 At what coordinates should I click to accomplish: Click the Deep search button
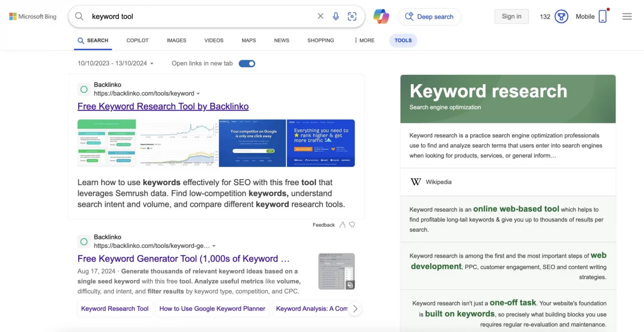[429, 17]
